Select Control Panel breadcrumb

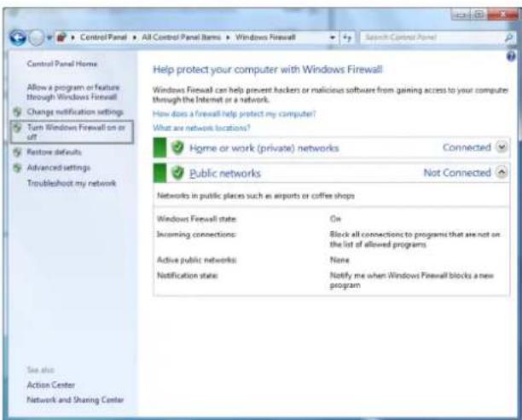[103, 37]
